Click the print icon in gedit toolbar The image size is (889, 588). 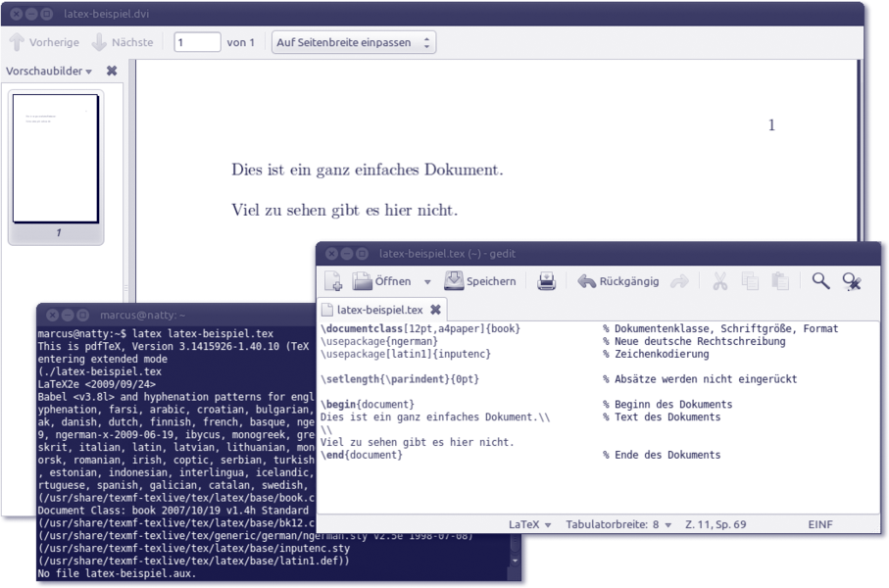(547, 282)
